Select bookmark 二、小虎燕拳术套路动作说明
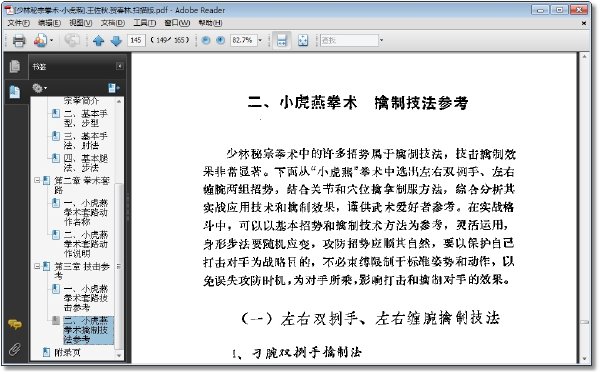600x374 pixels. coord(85,244)
